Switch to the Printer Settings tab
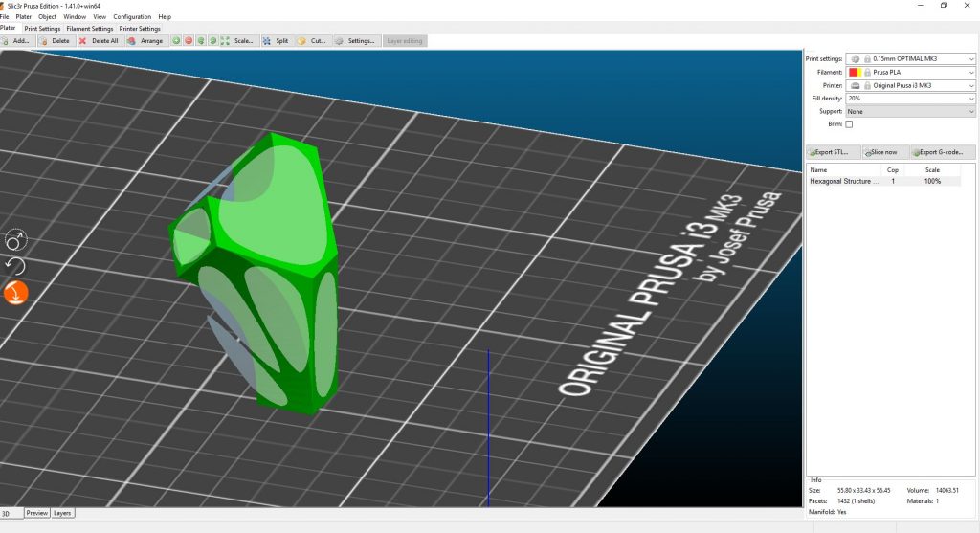 click(140, 29)
